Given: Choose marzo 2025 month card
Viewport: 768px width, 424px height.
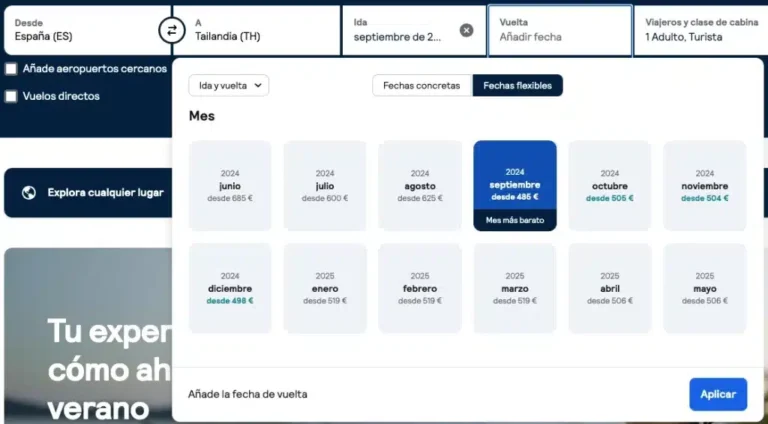Looking at the screenshot, I should tap(515, 288).
